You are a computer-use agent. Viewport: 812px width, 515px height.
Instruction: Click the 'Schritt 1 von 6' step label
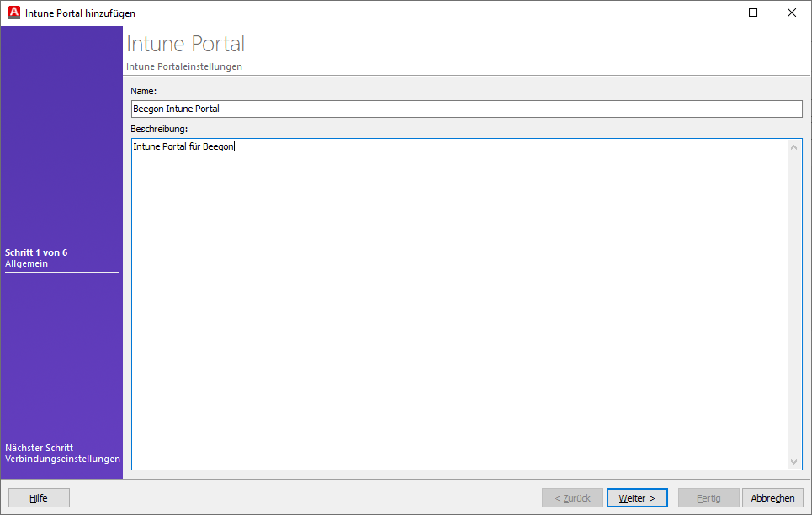[36, 252]
